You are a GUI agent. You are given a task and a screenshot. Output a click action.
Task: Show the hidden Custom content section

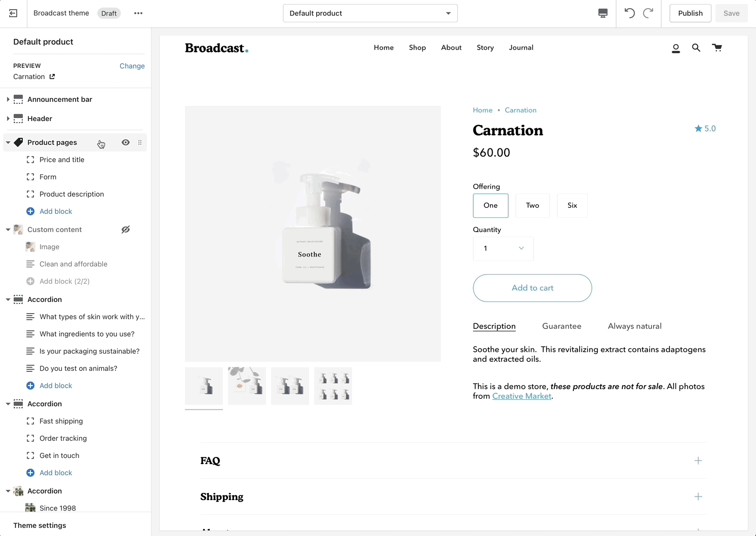126,229
